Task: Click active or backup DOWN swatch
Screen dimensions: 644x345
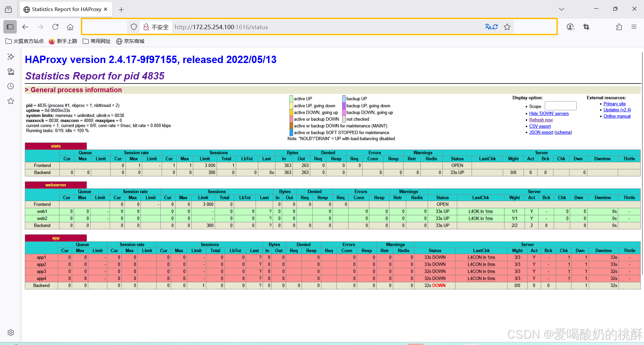Action: click(291, 119)
